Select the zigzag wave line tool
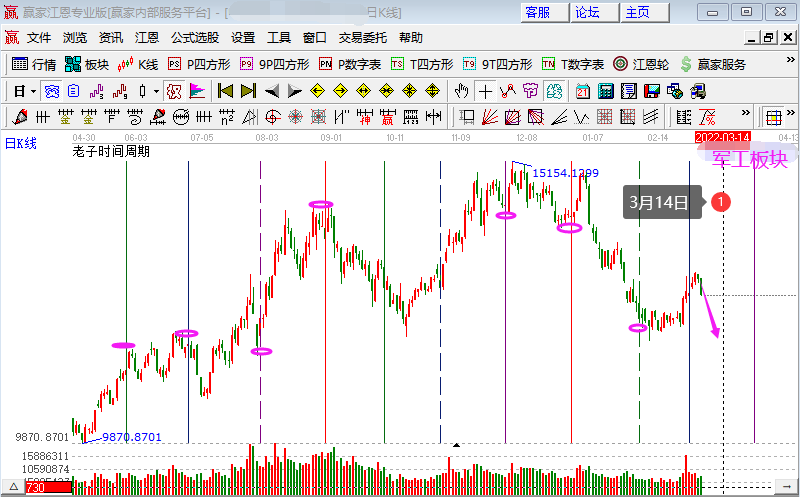 (x=582, y=117)
